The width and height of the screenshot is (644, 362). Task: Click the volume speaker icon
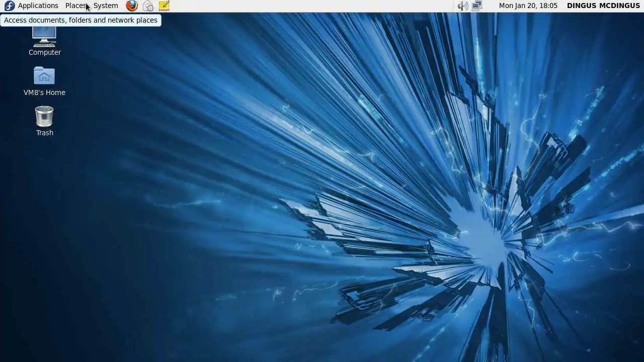click(463, 6)
